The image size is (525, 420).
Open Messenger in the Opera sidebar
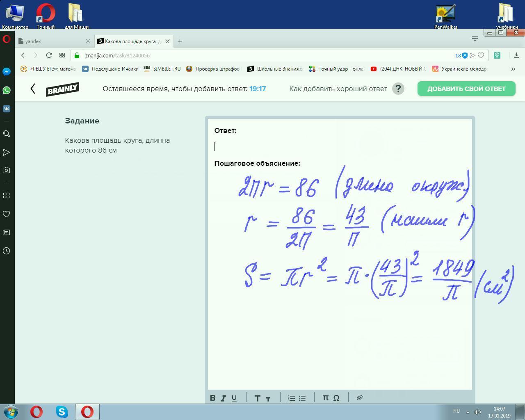click(7, 72)
